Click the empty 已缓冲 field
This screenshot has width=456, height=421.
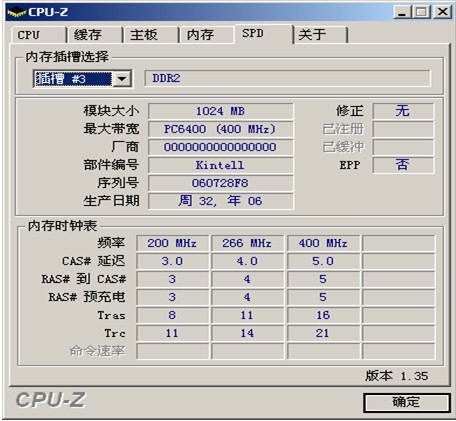[403, 147]
